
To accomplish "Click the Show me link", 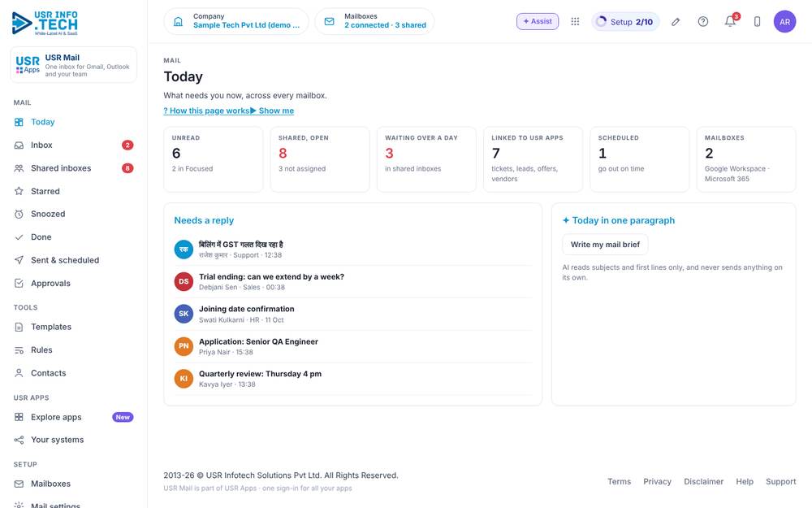I will tap(272, 111).
